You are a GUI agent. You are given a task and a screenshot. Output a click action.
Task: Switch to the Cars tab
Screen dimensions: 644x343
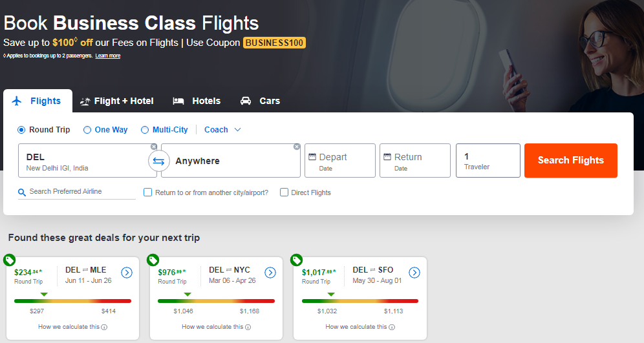point(260,101)
